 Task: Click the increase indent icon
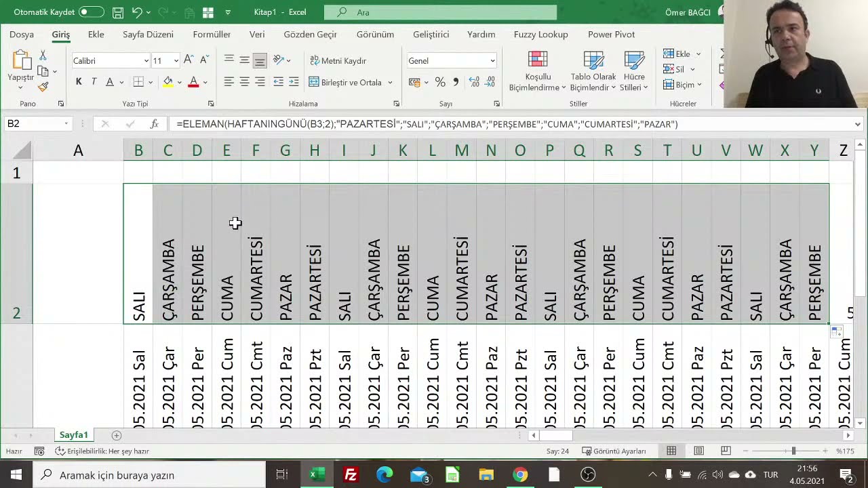click(x=294, y=82)
